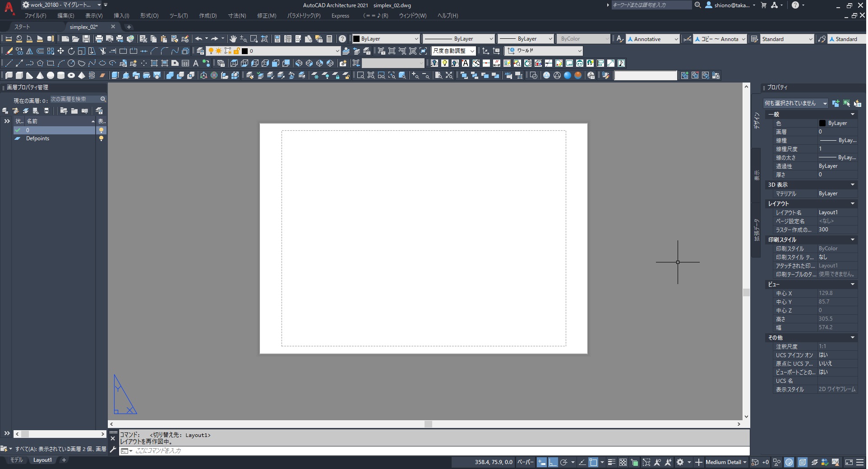Open the 寸法(N) menu
The image size is (868, 469).
coord(237,16)
